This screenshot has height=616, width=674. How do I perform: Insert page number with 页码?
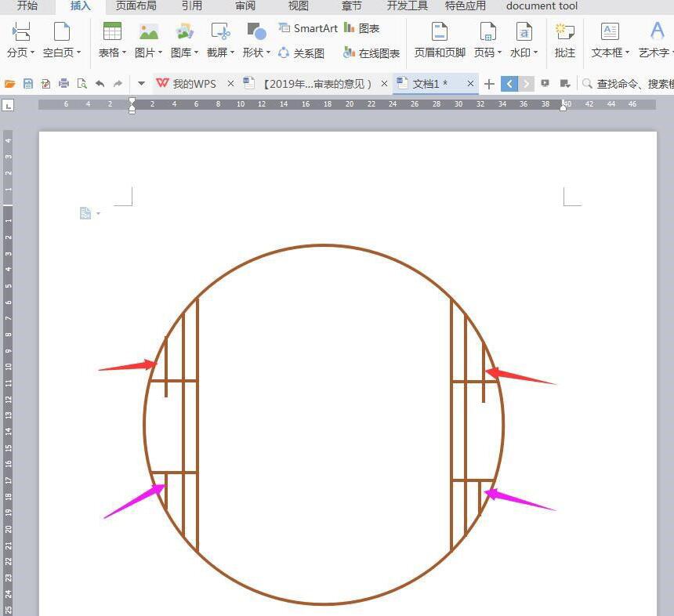pos(488,40)
